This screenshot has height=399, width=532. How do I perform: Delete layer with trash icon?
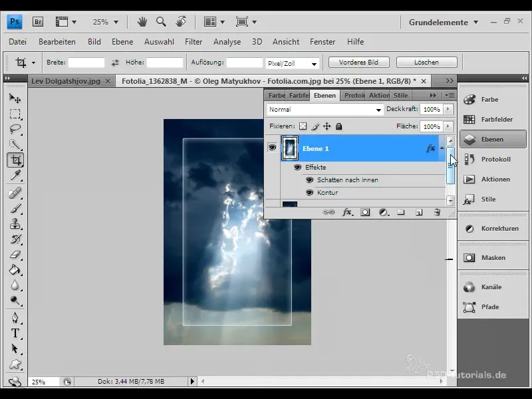click(437, 212)
